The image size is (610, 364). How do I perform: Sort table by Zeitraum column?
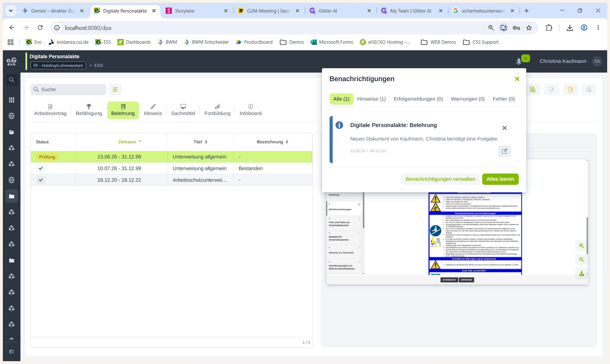point(129,142)
